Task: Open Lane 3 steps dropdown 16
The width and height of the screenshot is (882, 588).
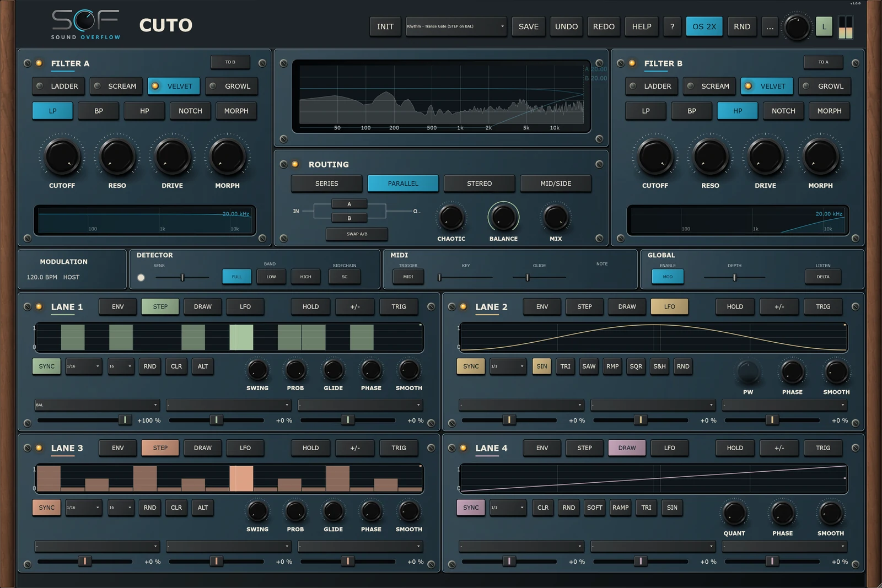Action: (121, 508)
